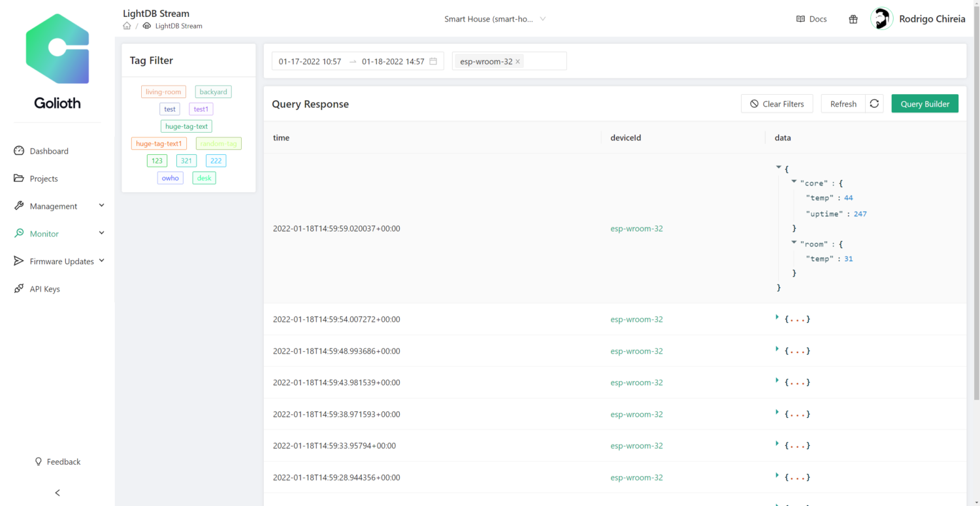
Task: Expand the Monitor submenu chevron
Action: point(101,233)
